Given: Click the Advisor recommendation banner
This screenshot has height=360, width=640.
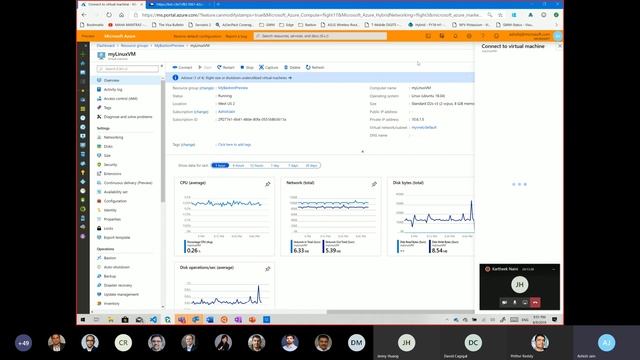Looking at the screenshot, I should click(320, 78).
